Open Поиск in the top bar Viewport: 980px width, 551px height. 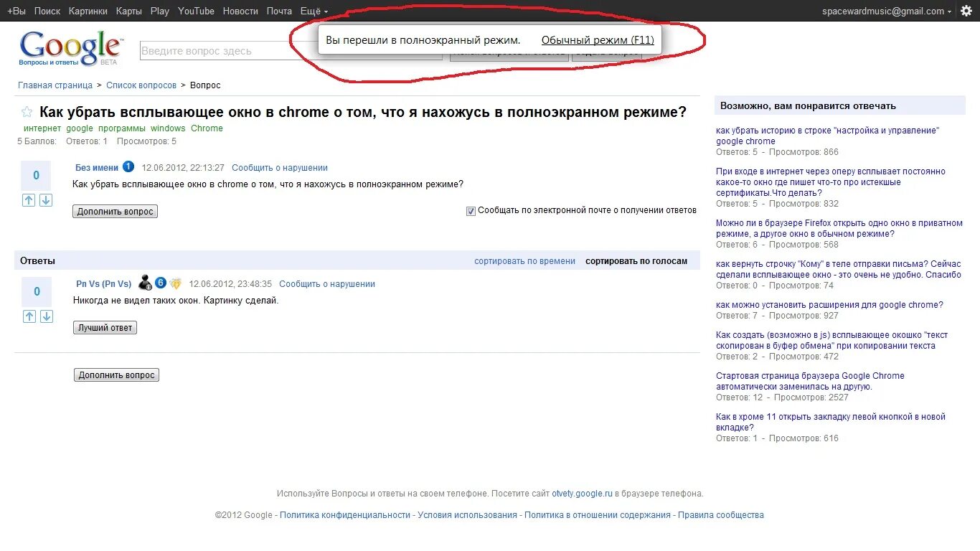pos(47,11)
